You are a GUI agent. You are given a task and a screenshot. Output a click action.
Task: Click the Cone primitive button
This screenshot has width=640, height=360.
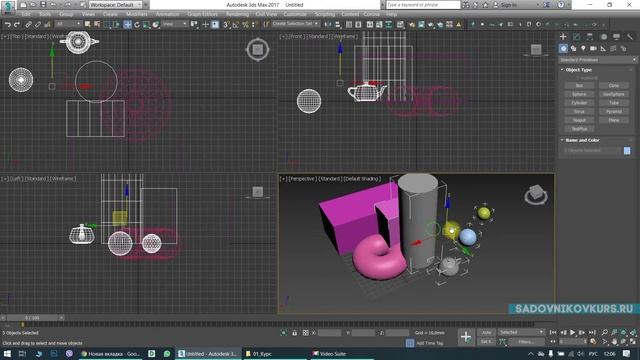[x=614, y=86]
